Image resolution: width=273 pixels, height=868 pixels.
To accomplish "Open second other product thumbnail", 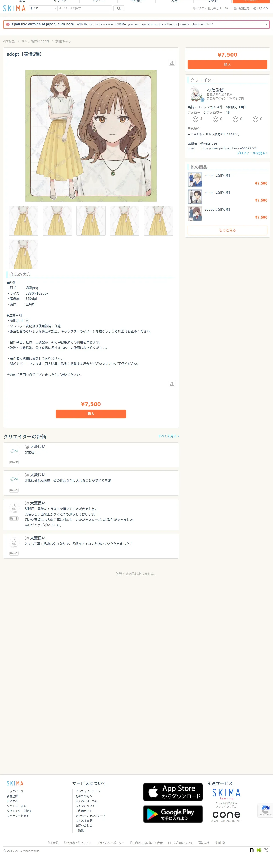I will (195, 197).
